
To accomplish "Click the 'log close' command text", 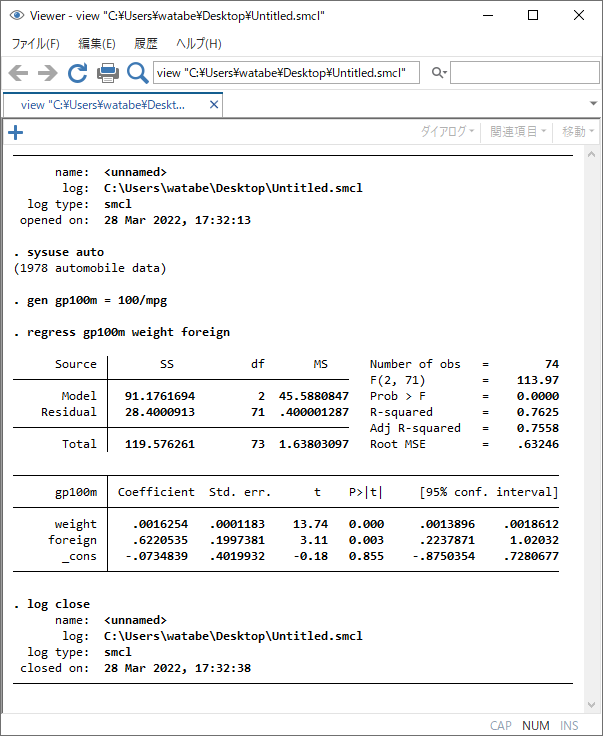I will point(59,604).
